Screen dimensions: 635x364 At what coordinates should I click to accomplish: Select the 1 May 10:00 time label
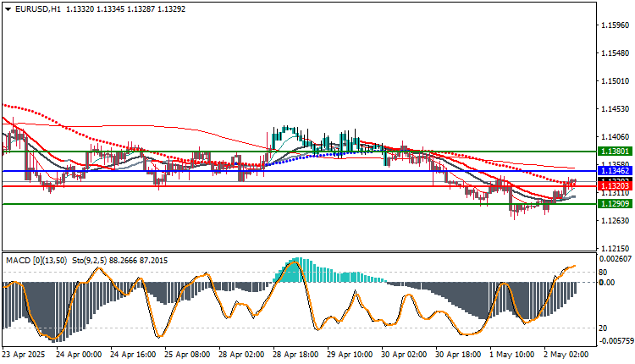512,355
